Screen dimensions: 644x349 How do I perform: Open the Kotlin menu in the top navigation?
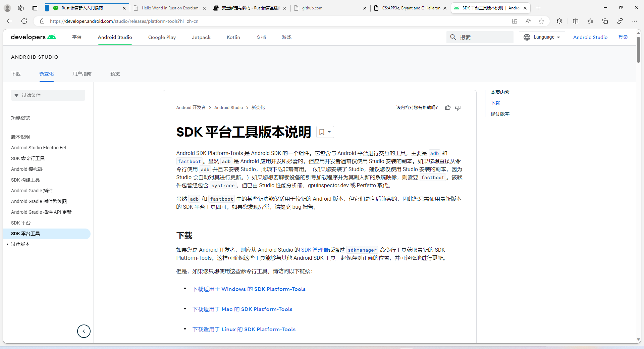233,37
